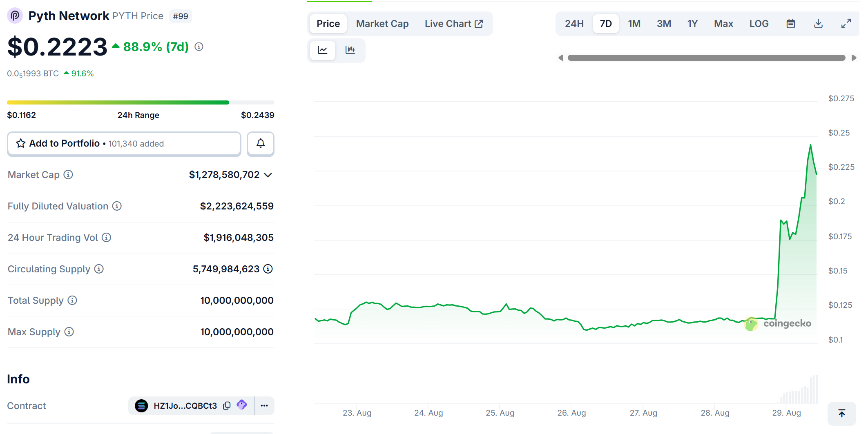Open more contract options menu
Screen dimensions: 868x434
[x=264, y=405]
